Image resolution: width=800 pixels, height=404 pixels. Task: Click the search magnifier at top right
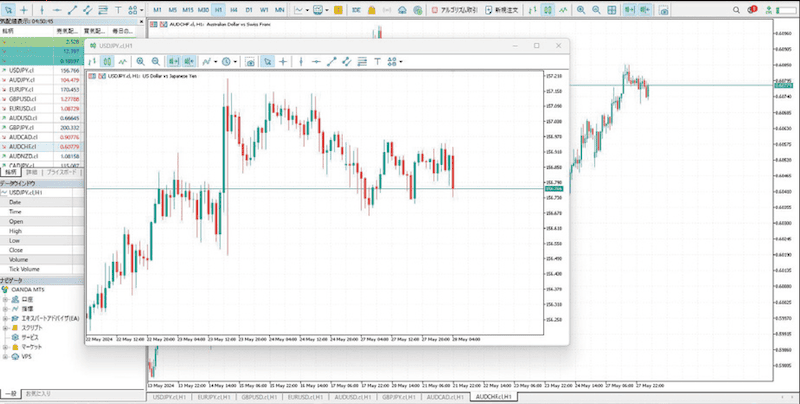[x=736, y=10]
